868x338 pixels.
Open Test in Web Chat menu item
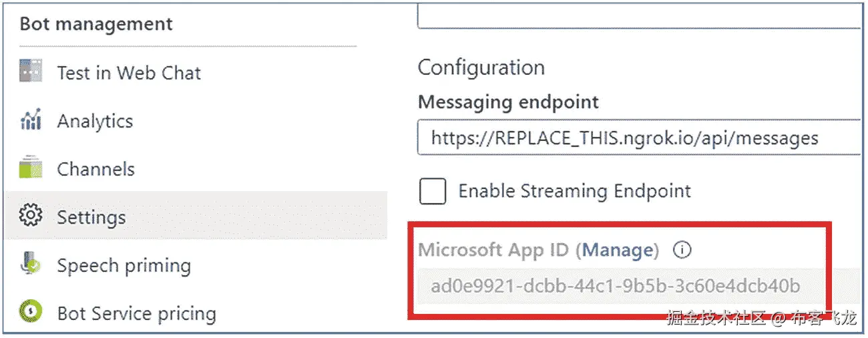pos(129,73)
